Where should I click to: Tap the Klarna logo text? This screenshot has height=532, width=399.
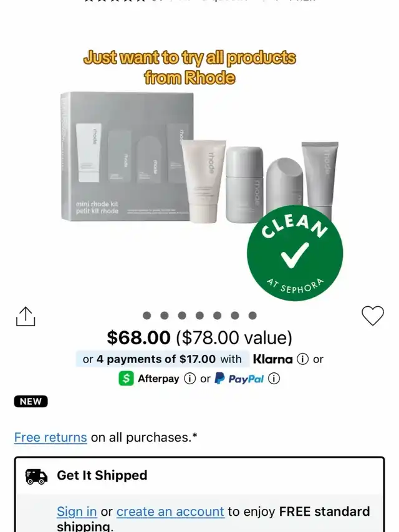[x=273, y=359]
